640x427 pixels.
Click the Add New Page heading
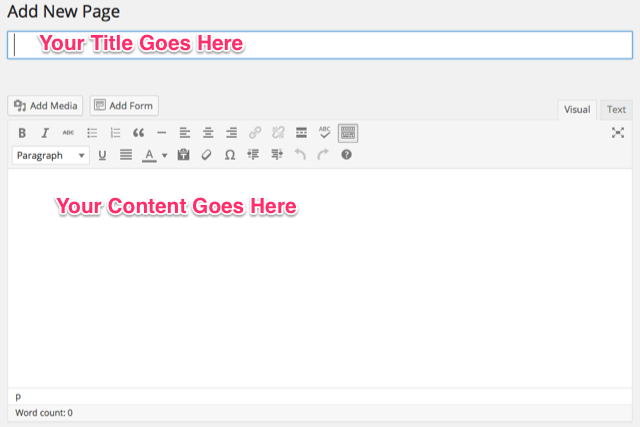64,11
